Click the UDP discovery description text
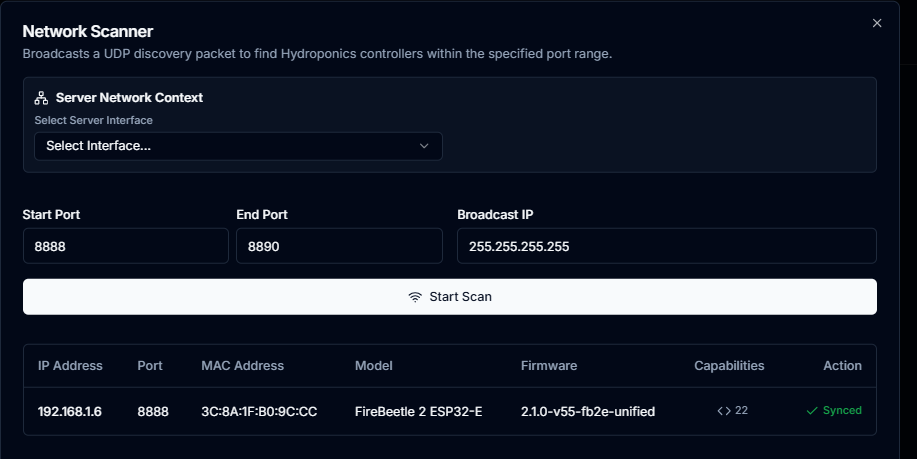 coord(318,54)
